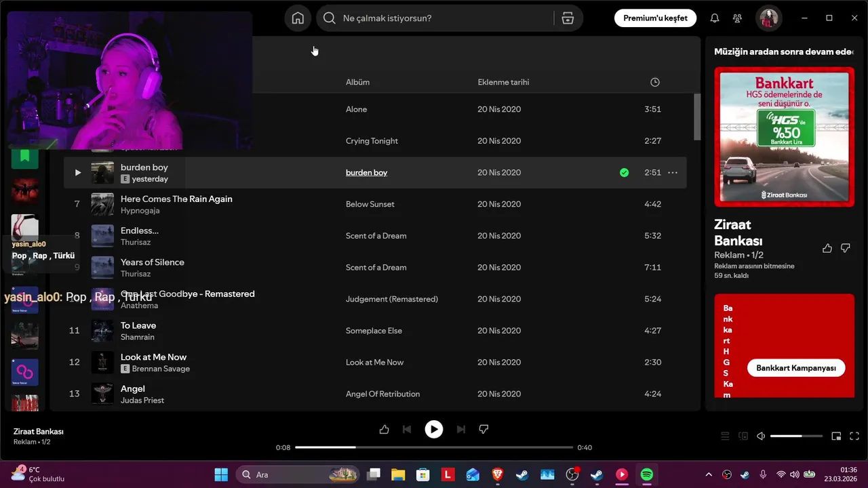
Task: Click Premium'u keşfet button
Action: tap(655, 18)
